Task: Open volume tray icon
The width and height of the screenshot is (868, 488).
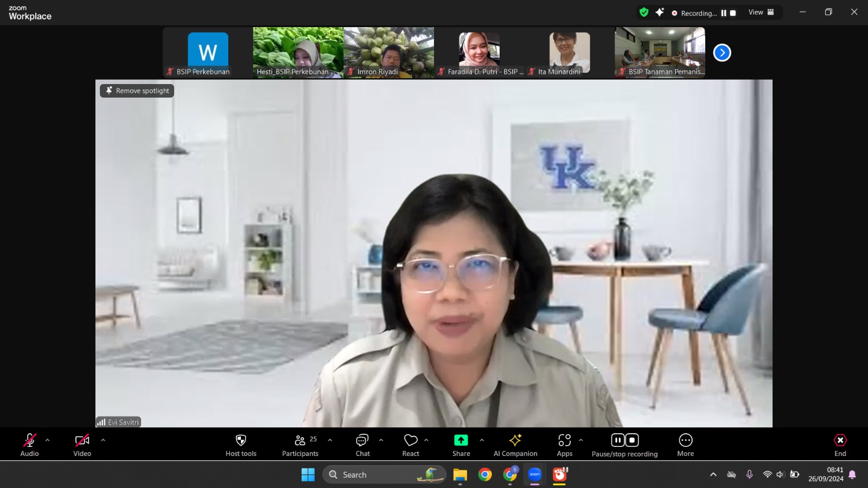Action: [x=780, y=474]
